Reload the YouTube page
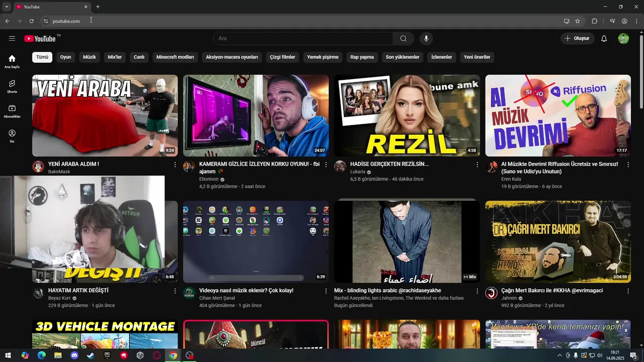Image resolution: width=644 pixels, height=362 pixels. [31, 21]
